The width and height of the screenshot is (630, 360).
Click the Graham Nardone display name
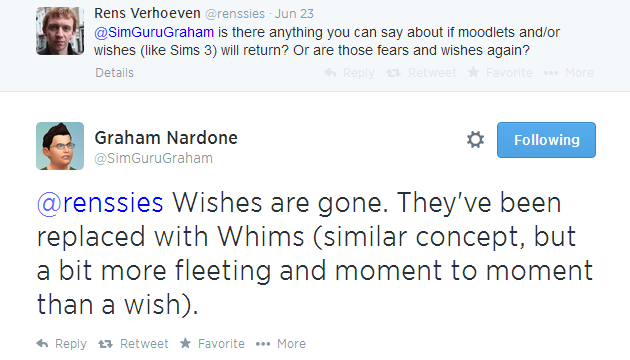point(166,138)
